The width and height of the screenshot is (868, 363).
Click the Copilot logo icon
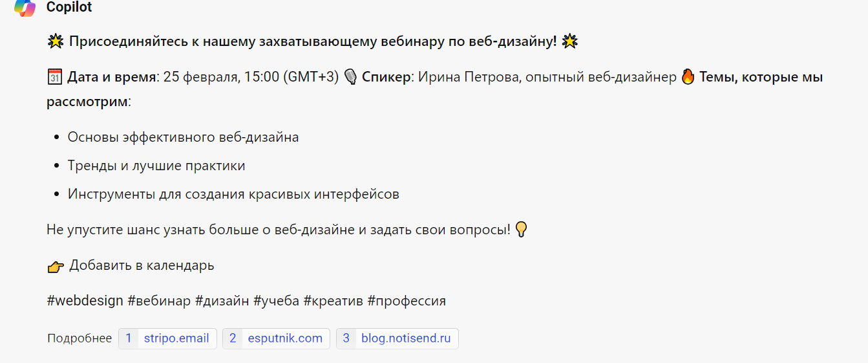click(25, 8)
